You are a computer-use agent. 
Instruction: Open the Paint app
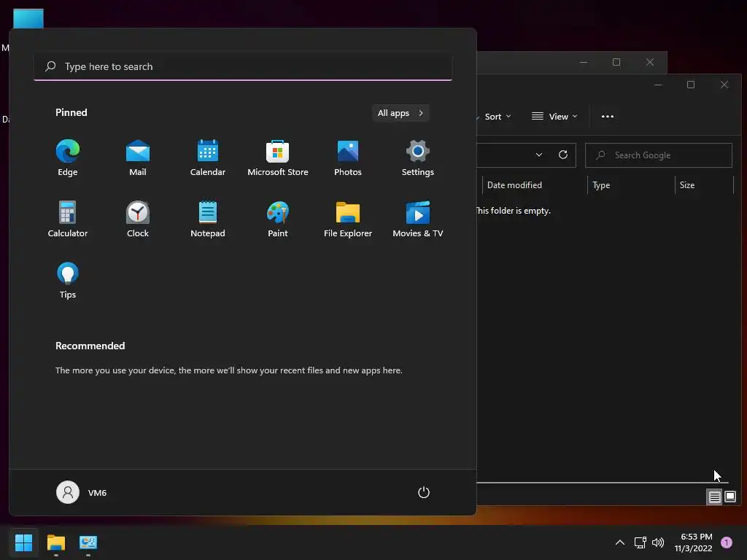tap(278, 219)
